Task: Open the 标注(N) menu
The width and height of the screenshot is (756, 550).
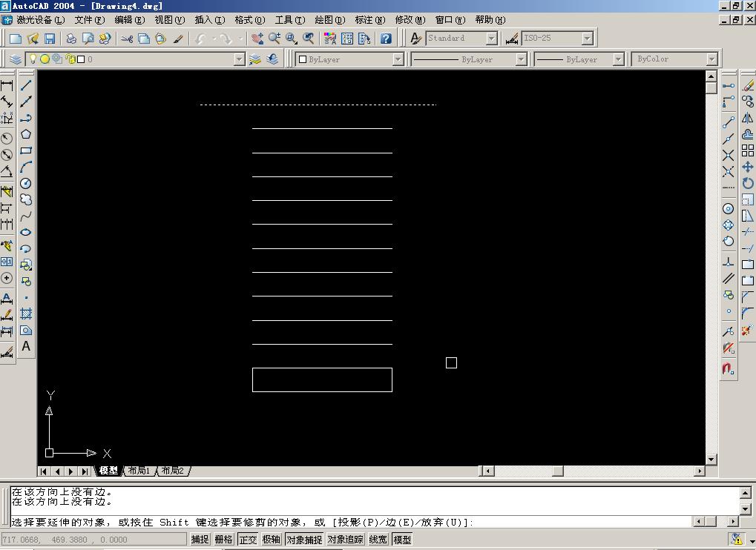Action: (370, 20)
